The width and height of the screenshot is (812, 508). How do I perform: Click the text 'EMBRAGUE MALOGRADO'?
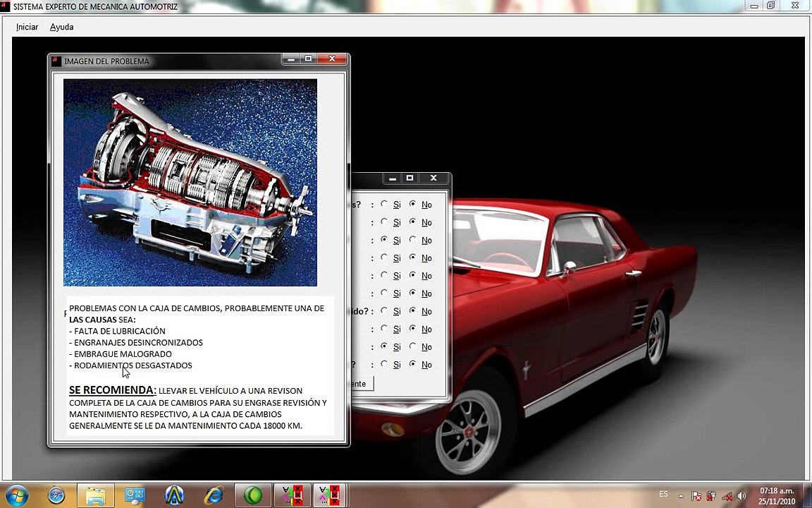click(123, 353)
